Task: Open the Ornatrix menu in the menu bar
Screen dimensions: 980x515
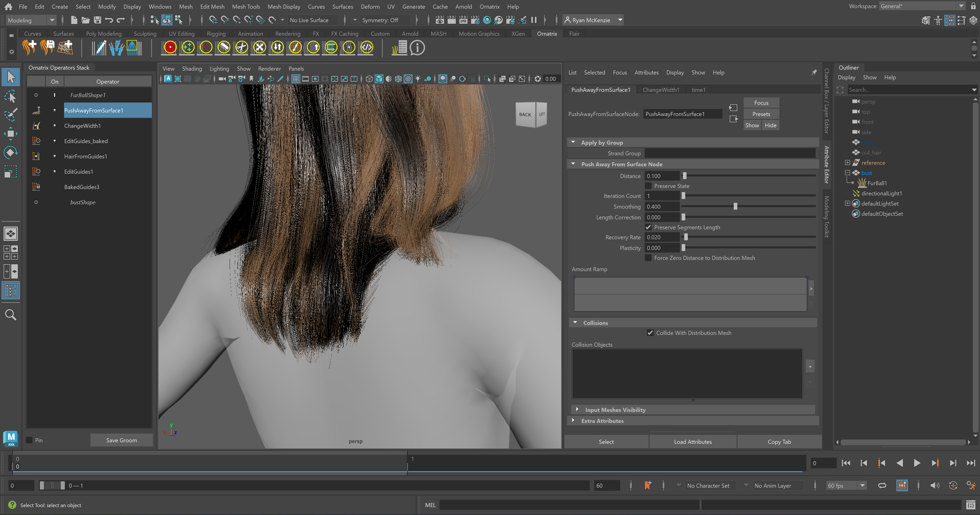Action: pyautogui.click(x=489, y=6)
